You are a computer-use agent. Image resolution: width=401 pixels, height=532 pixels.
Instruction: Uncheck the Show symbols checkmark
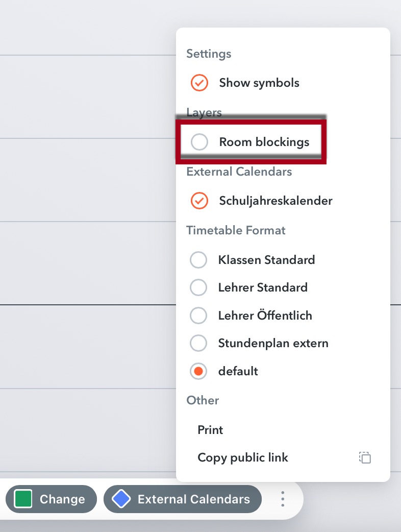[199, 83]
